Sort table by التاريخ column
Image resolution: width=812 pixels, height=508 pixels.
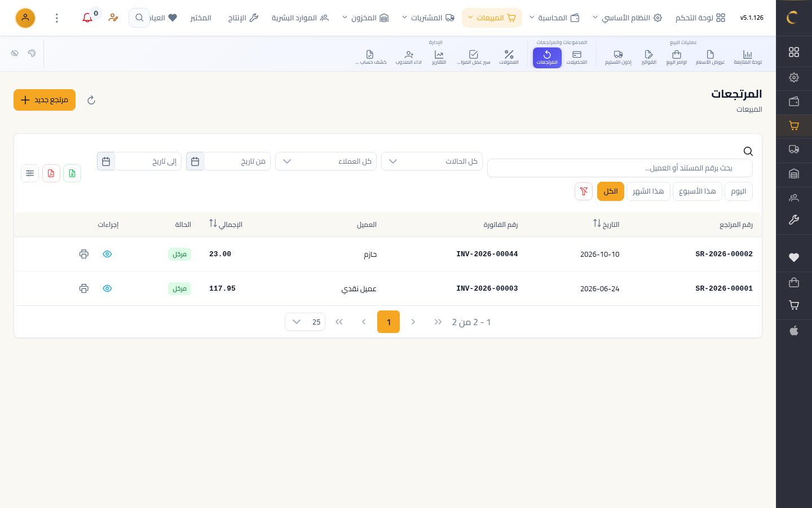click(x=606, y=224)
